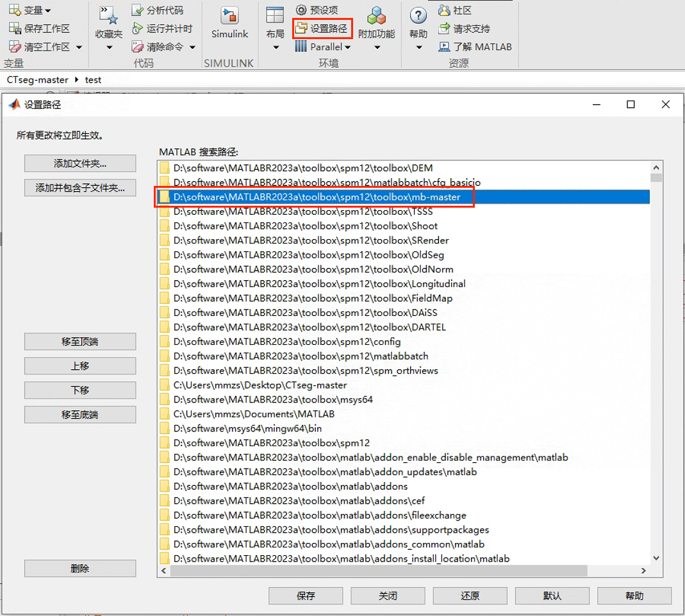Click 保存工作区 save workspace icon
Screen dimensions: 685x616
[x=14, y=28]
